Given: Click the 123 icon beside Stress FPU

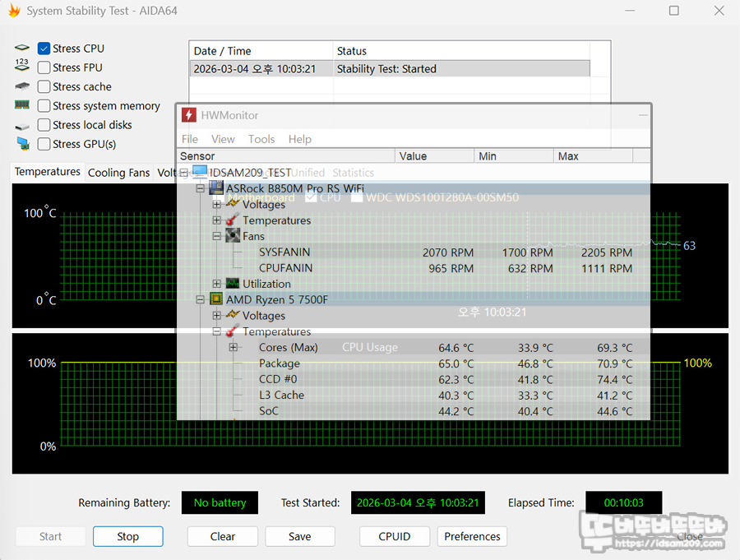Looking at the screenshot, I should click(x=22, y=65).
